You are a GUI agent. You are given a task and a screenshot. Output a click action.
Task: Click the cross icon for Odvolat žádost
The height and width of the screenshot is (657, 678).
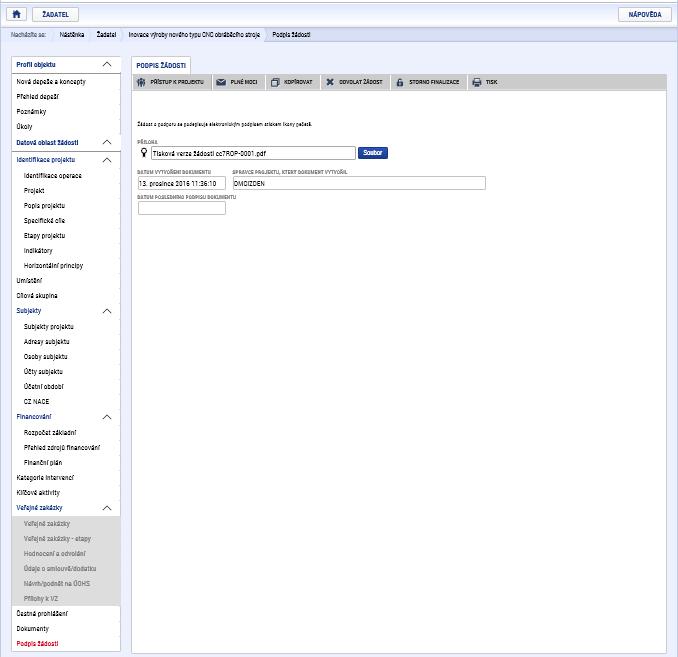(x=329, y=82)
